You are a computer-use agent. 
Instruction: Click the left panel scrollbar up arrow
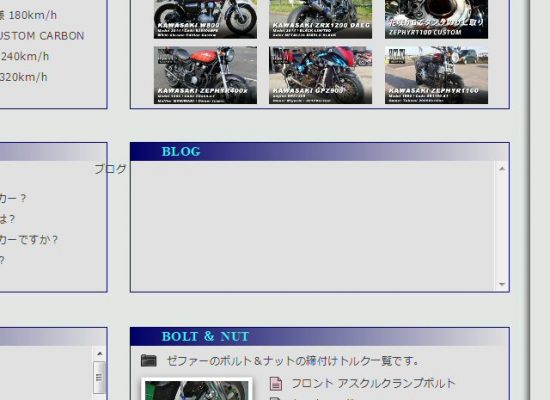[100, 354]
